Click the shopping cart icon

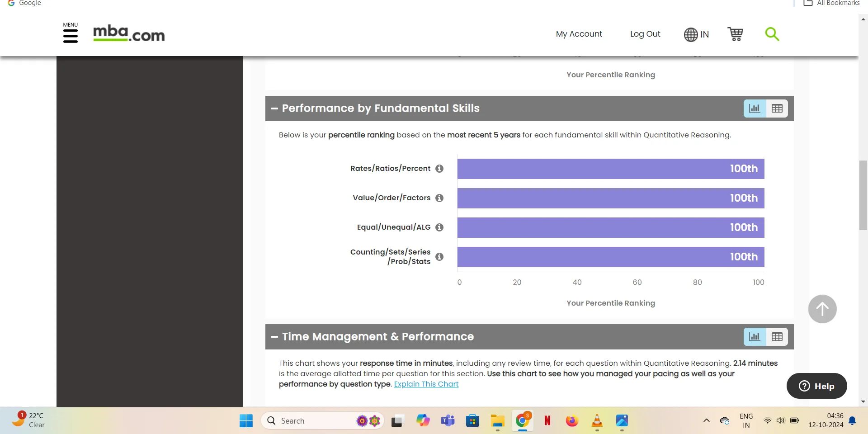[735, 34]
